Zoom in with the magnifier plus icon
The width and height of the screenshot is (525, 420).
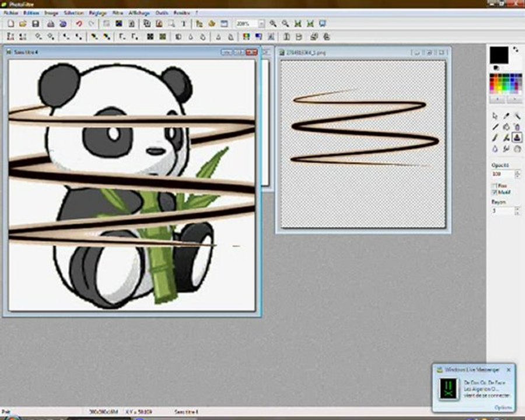point(273,24)
